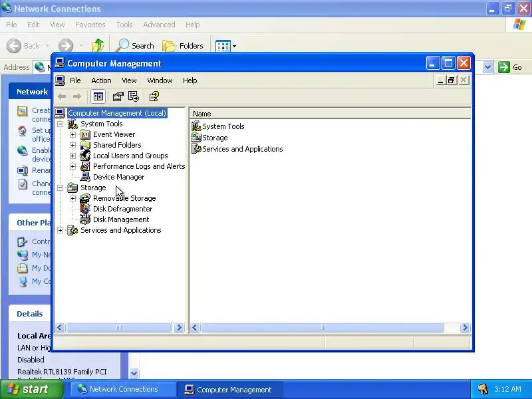Click the Windows Start button
Screen dimensions: 532x399
(31, 389)
